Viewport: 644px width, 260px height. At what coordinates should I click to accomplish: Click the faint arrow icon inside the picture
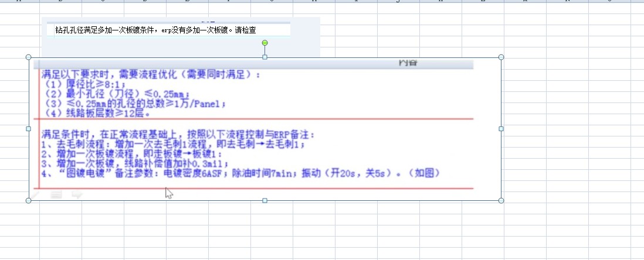click(x=77, y=194)
